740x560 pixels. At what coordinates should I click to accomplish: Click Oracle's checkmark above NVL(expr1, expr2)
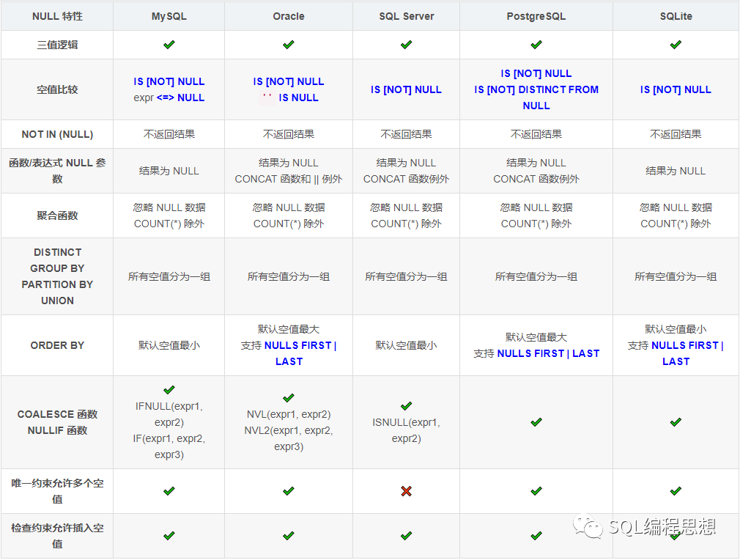[x=289, y=398]
